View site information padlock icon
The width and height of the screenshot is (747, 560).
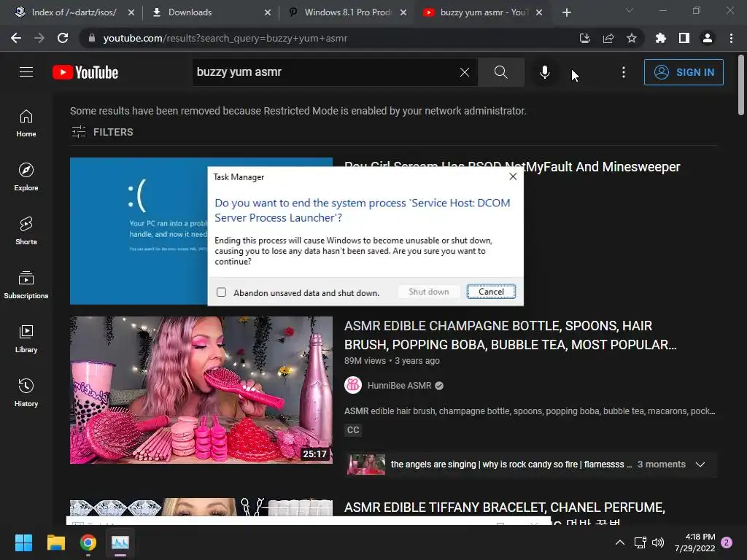(x=92, y=38)
